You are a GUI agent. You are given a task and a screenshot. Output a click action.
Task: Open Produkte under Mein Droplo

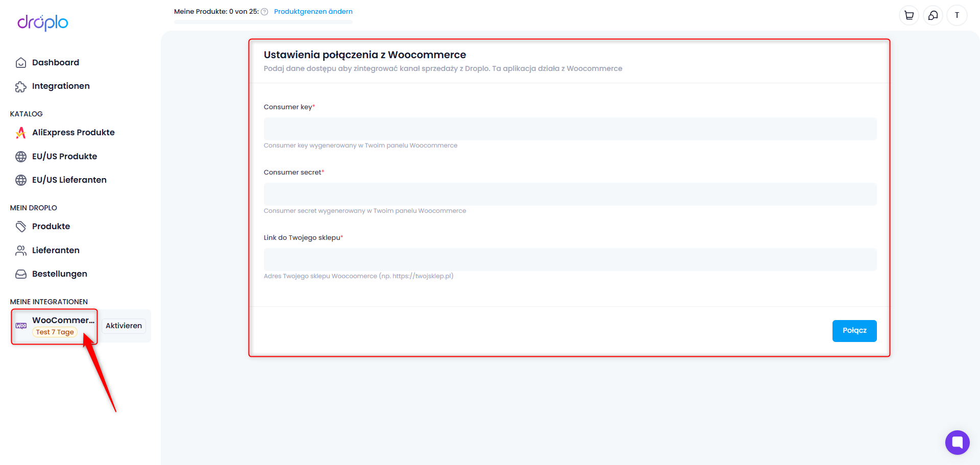[51, 227]
